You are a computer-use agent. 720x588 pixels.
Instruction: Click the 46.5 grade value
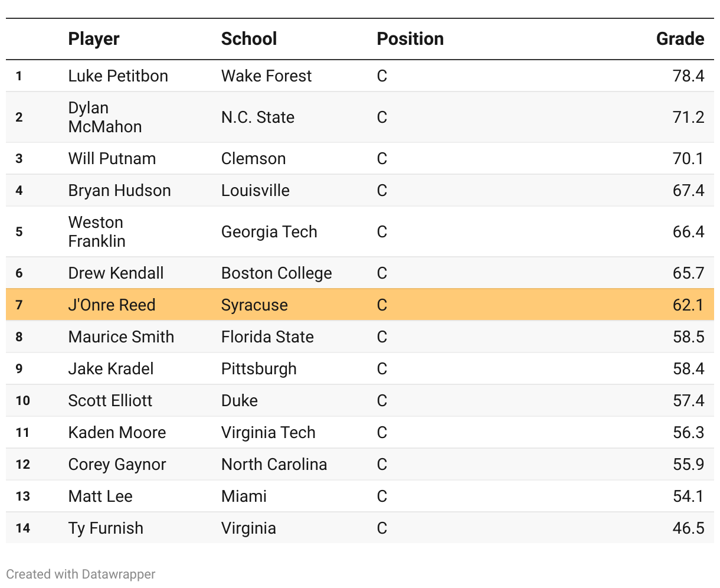coord(688,528)
